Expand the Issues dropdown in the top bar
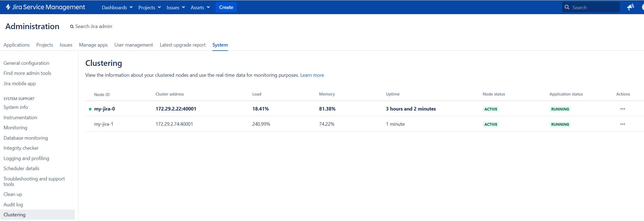 pyautogui.click(x=176, y=7)
